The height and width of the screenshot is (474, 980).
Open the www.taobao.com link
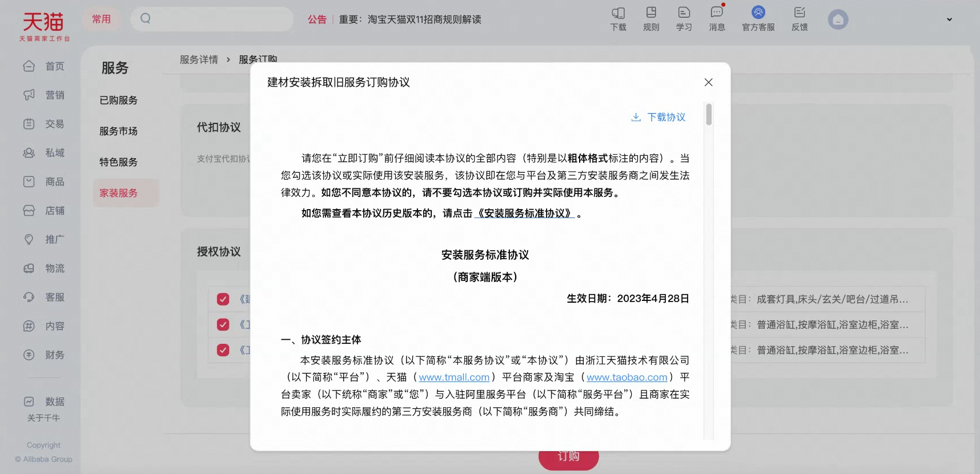point(627,377)
